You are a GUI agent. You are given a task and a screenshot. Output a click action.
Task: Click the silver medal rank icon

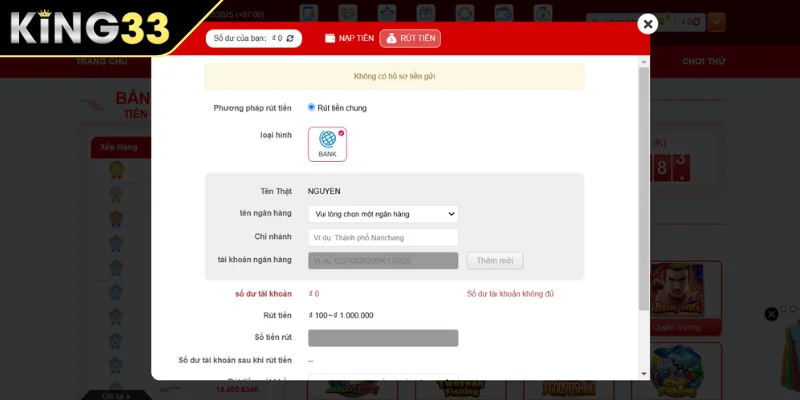(116, 194)
